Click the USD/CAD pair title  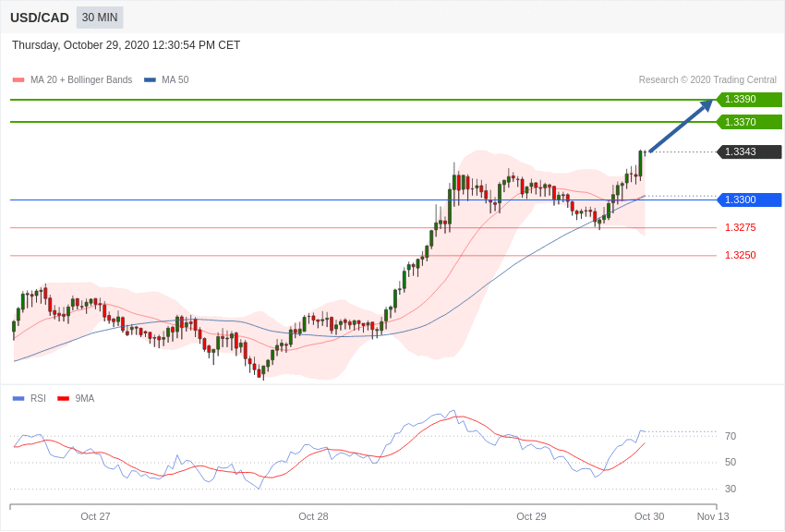click(x=40, y=18)
